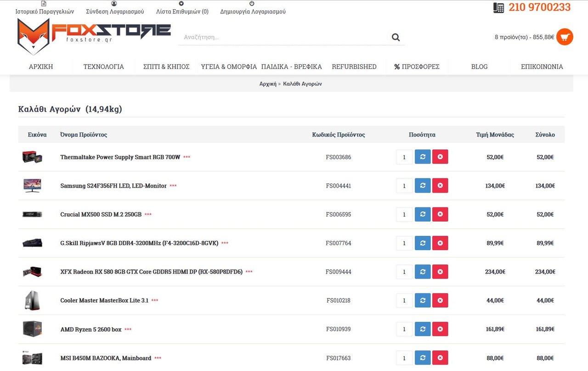Click Καλάθι Αγορών breadcrumb link

tap(302, 84)
